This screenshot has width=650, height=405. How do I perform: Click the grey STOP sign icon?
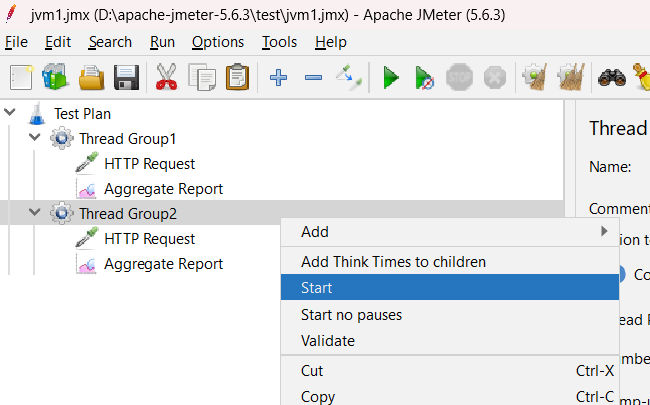pos(459,77)
